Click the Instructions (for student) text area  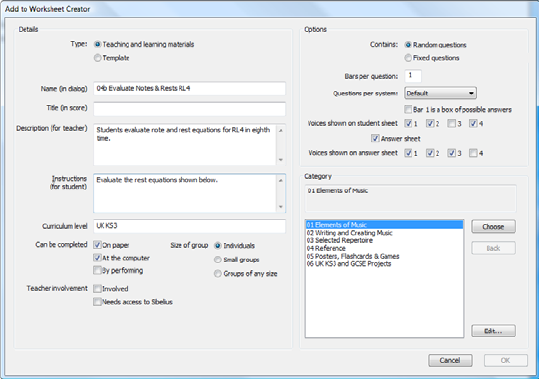185,193
